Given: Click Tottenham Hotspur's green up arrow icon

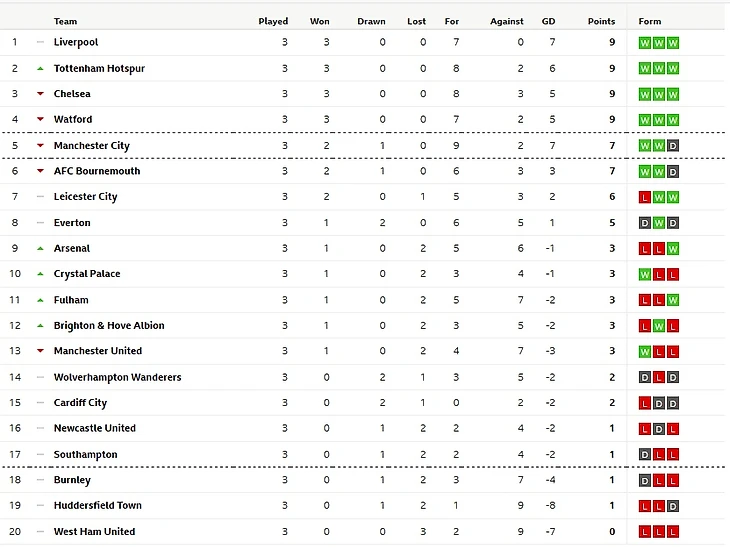Looking at the screenshot, I should point(40,68).
